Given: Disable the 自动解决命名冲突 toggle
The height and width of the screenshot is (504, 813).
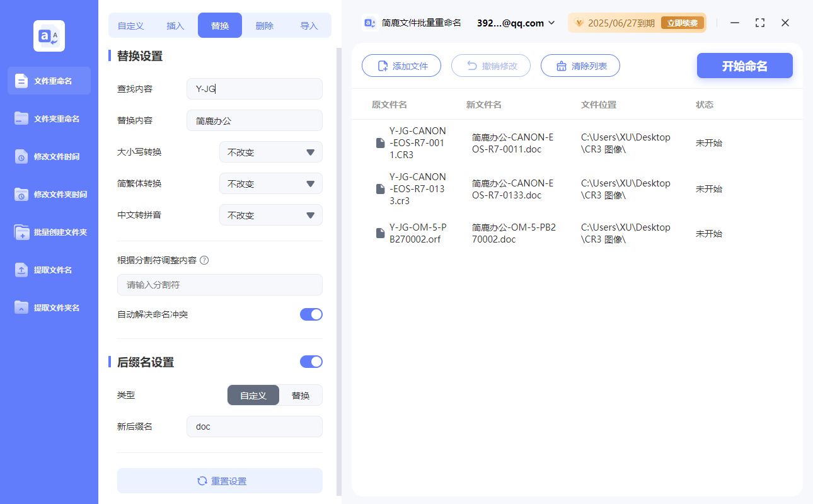Looking at the screenshot, I should 311,314.
